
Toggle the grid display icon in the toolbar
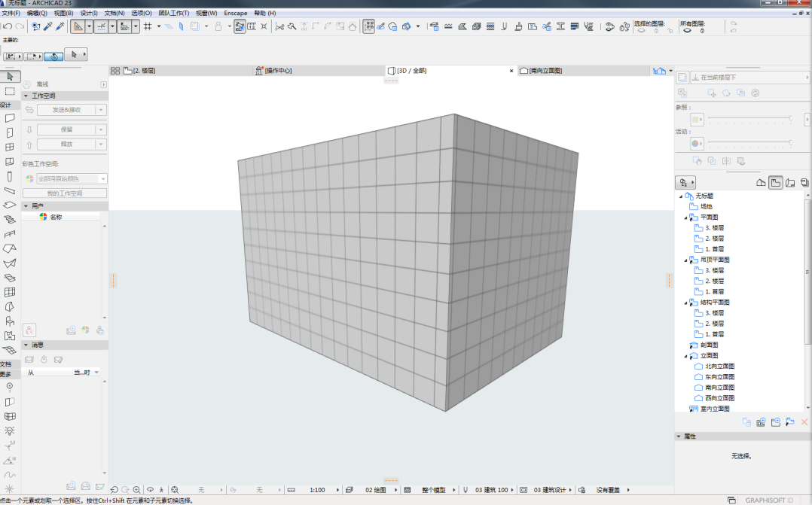tap(148, 26)
